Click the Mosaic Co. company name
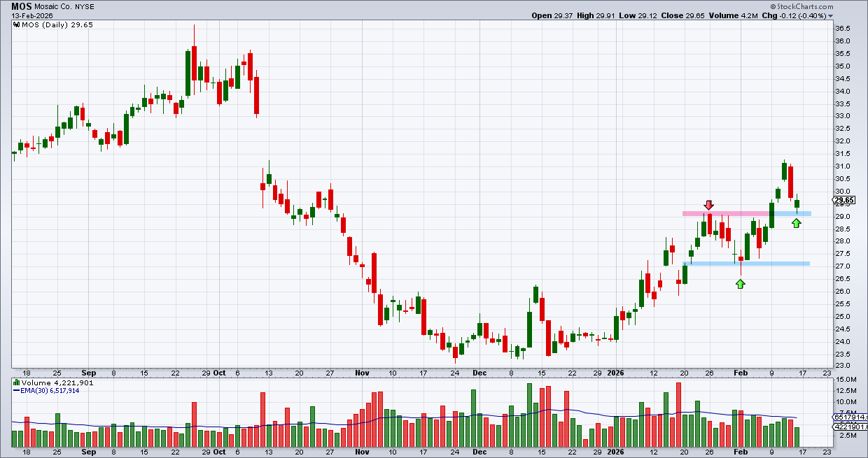Viewport: 868px width, 458px height. point(55,6)
